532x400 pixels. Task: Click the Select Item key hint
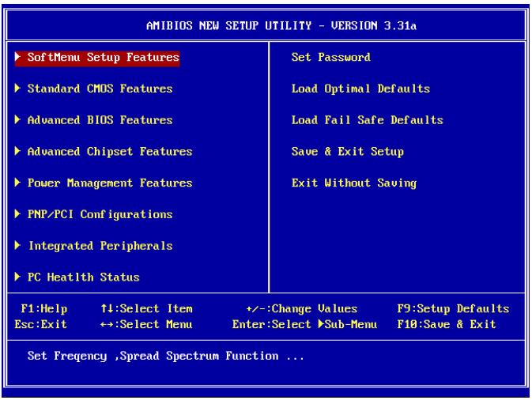[x=146, y=309]
